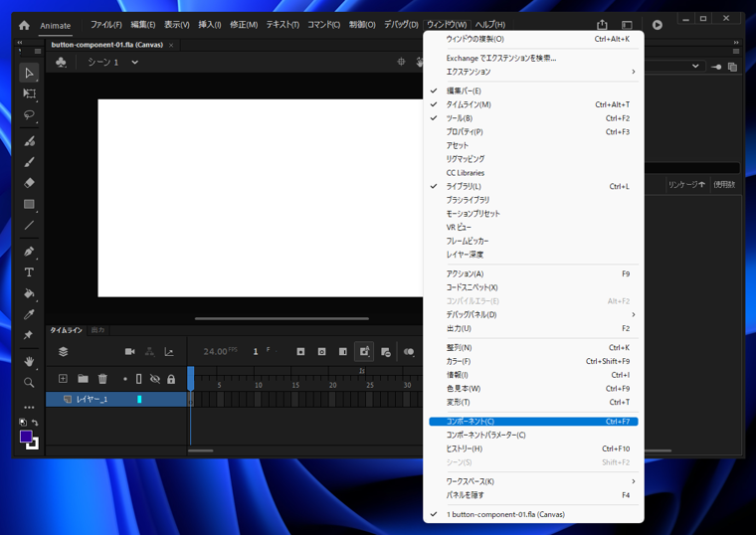Insert keyframe in the timeline
The width and height of the screenshot is (756, 535).
tap(300, 351)
